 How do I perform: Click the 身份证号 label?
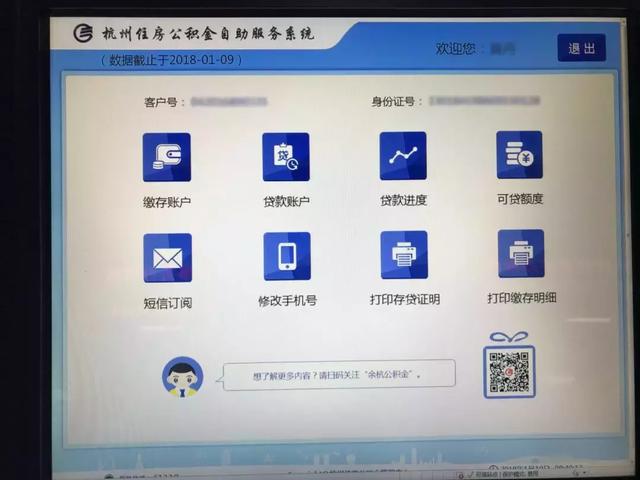click(396, 101)
